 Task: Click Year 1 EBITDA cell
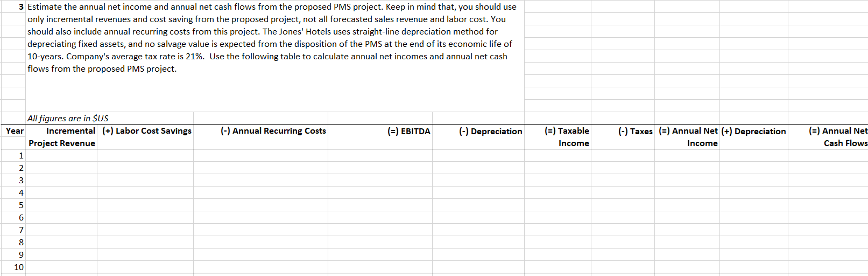click(x=380, y=156)
